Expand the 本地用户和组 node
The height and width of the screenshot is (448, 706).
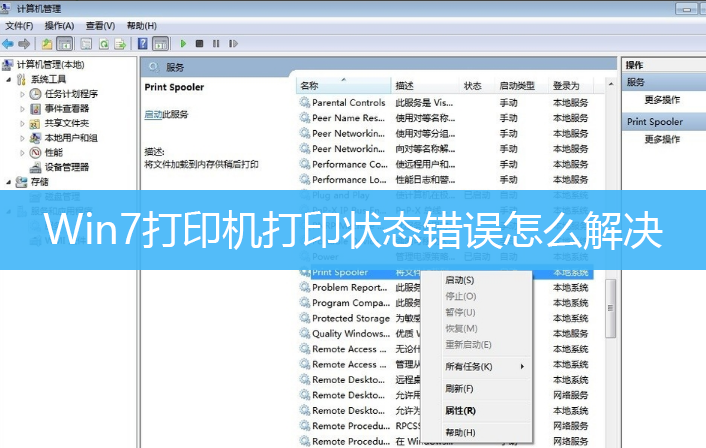(x=22, y=138)
